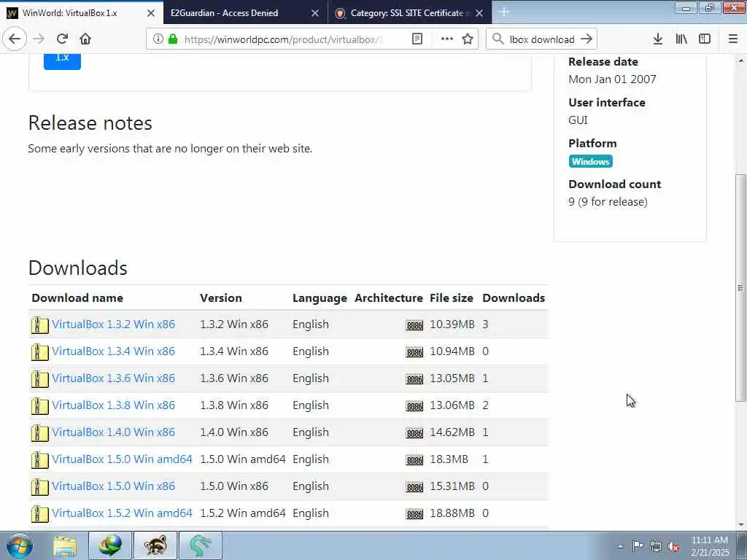Open the downloads panel
747x560 pixels.
tap(658, 39)
